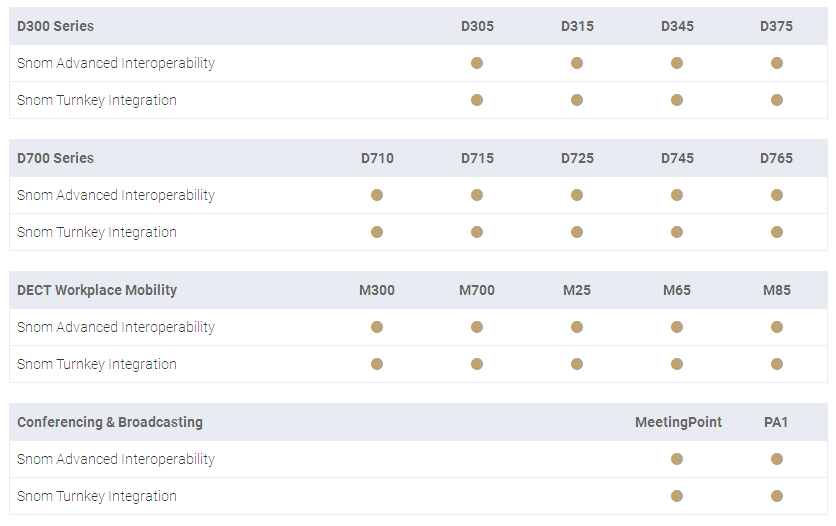The image size is (836, 526).
Task: Click the M25 Turnkey Integration dot
Action: click(577, 365)
